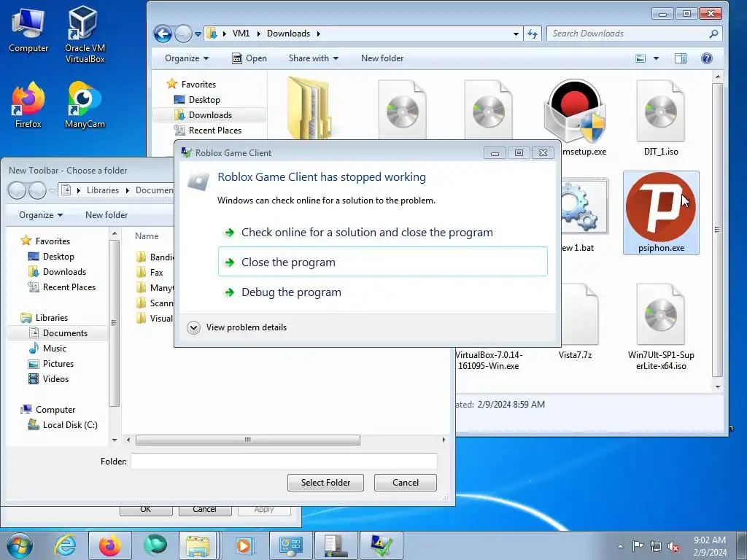Click the Name column header
Screen dimensions: 747x560
click(147, 236)
